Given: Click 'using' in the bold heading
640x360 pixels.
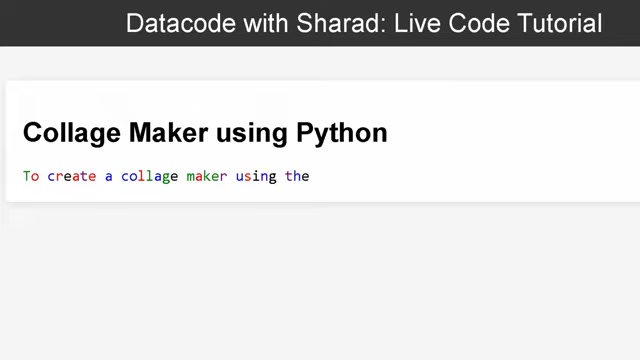Looking at the screenshot, I should (252, 134).
